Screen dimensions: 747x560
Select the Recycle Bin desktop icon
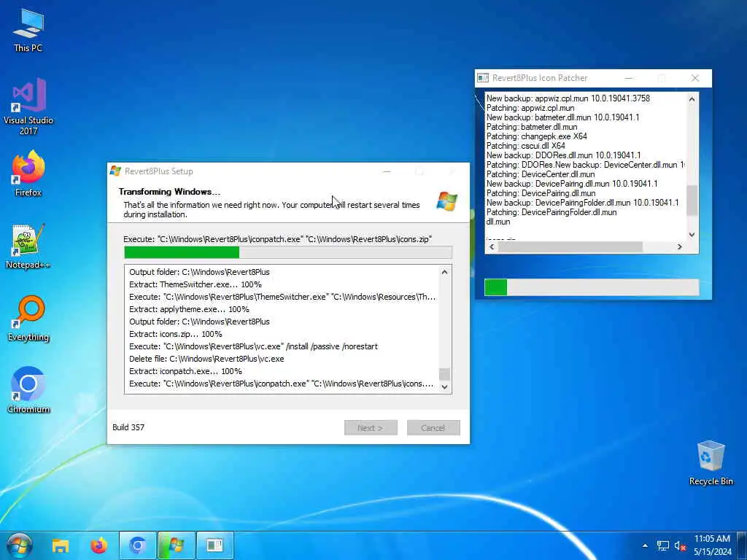pyautogui.click(x=711, y=463)
